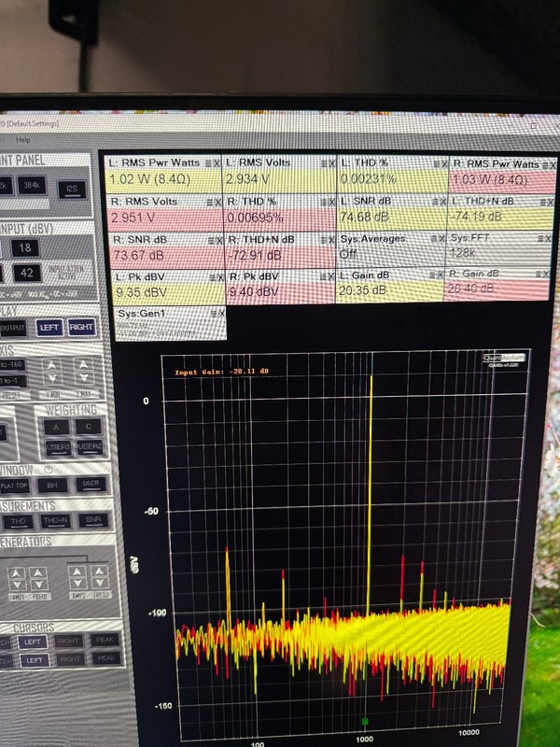Viewport: 560px width, 747px height.
Task: Select upper-row PEAK cursor button
Action: [x=105, y=640]
